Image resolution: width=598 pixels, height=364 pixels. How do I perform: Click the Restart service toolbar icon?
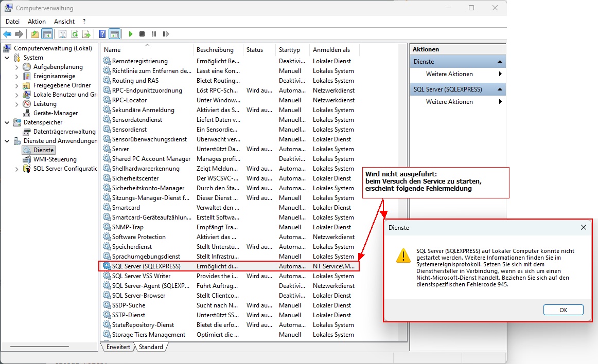166,34
